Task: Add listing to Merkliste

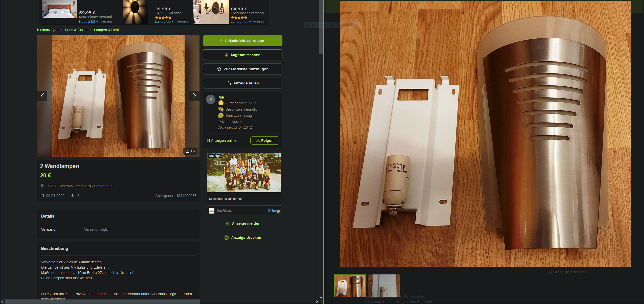Action: click(x=242, y=69)
